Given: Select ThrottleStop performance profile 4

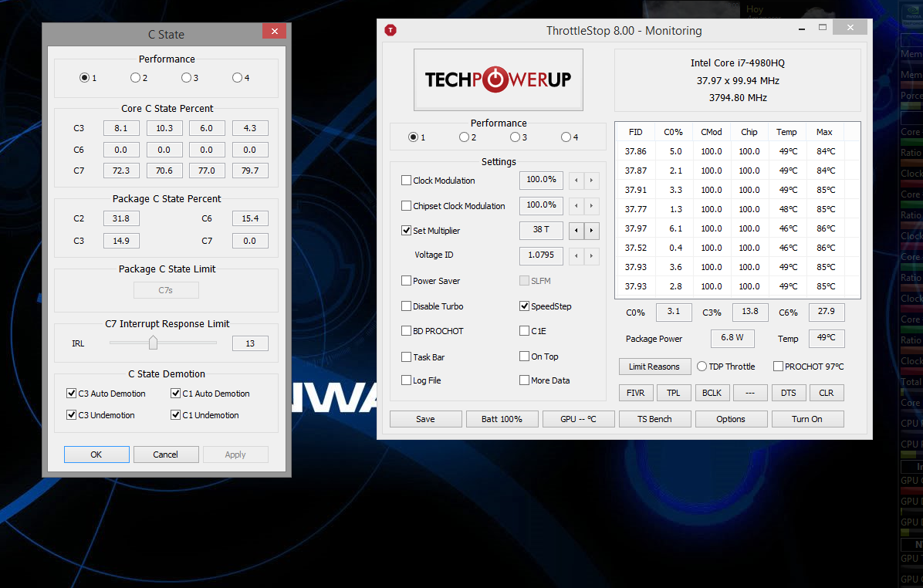Looking at the screenshot, I should [566, 137].
